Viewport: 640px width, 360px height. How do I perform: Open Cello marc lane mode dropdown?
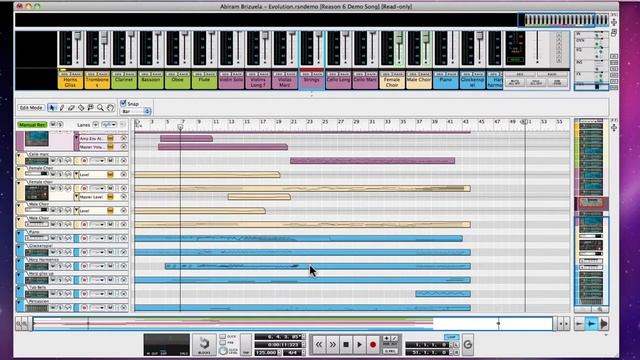(97, 160)
